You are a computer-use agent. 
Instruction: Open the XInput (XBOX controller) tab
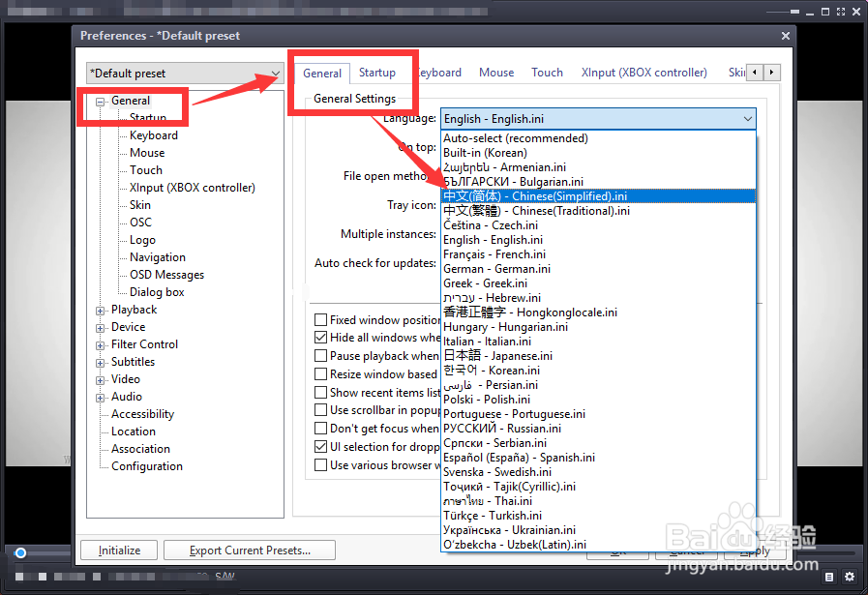coord(644,73)
